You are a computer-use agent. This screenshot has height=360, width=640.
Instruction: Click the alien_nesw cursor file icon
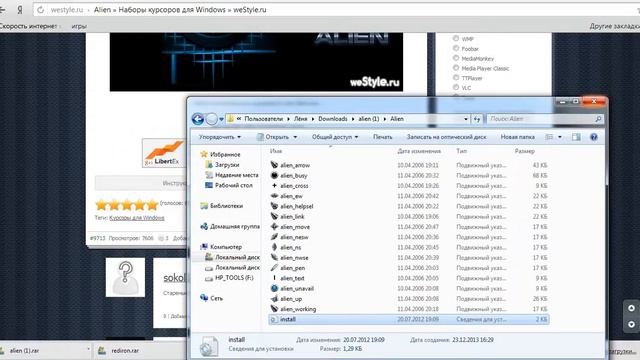coord(274,237)
